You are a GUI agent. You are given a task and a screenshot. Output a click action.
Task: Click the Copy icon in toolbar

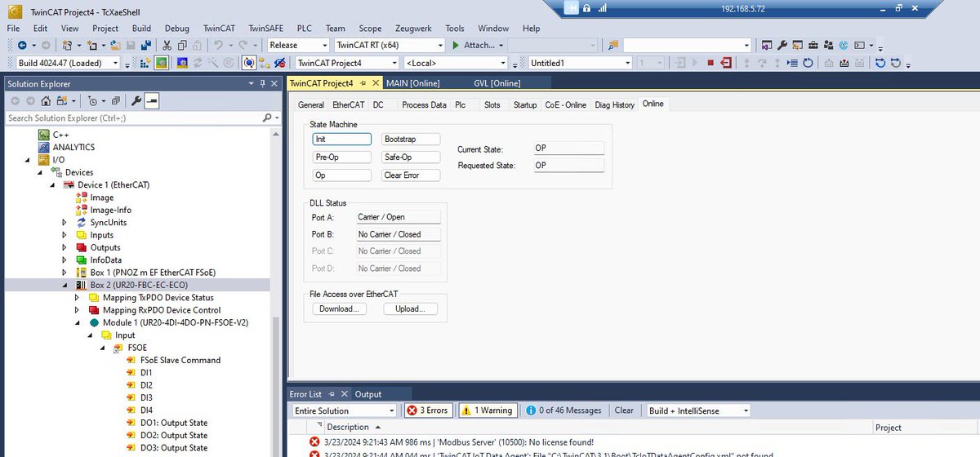[182, 45]
